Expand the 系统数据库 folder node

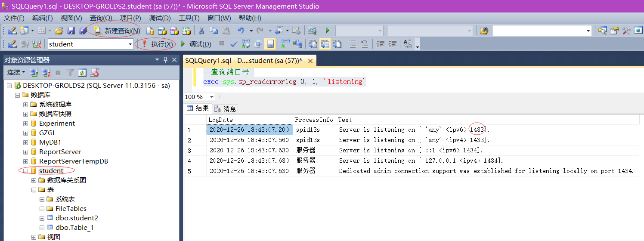point(25,105)
